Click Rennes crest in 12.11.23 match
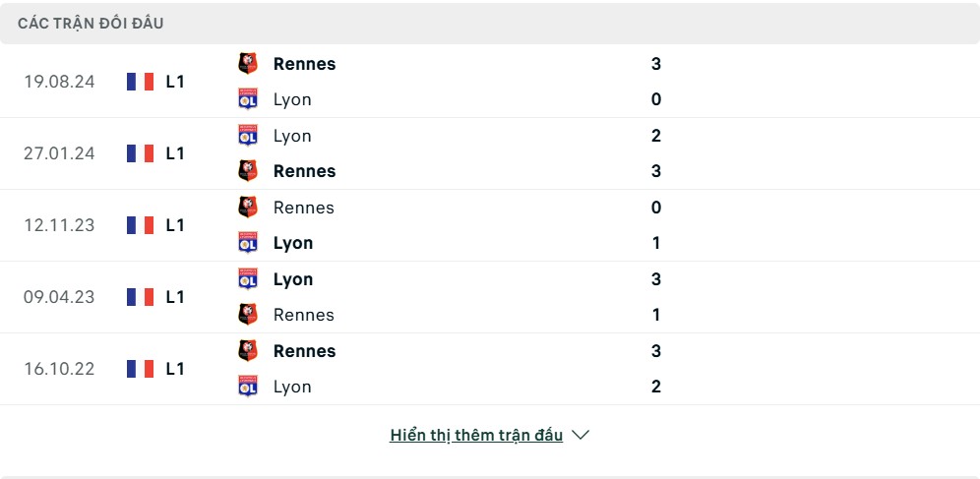The image size is (980, 479). [x=248, y=208]
